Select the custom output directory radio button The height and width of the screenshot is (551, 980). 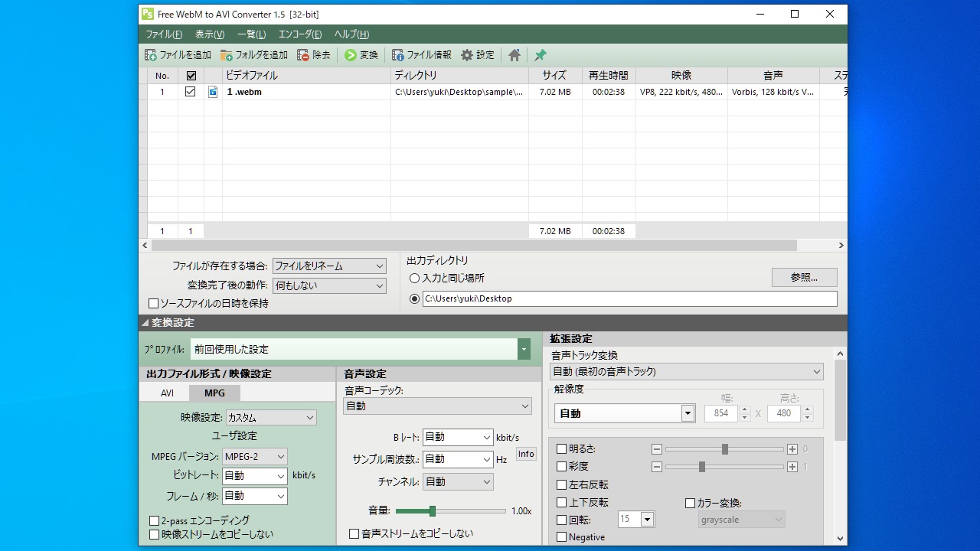click(415, 299)
